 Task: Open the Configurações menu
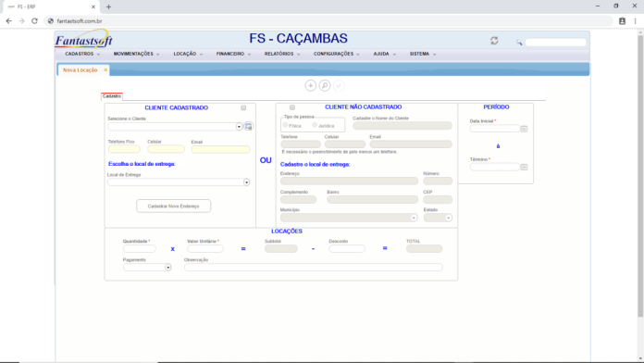point(337,54)
